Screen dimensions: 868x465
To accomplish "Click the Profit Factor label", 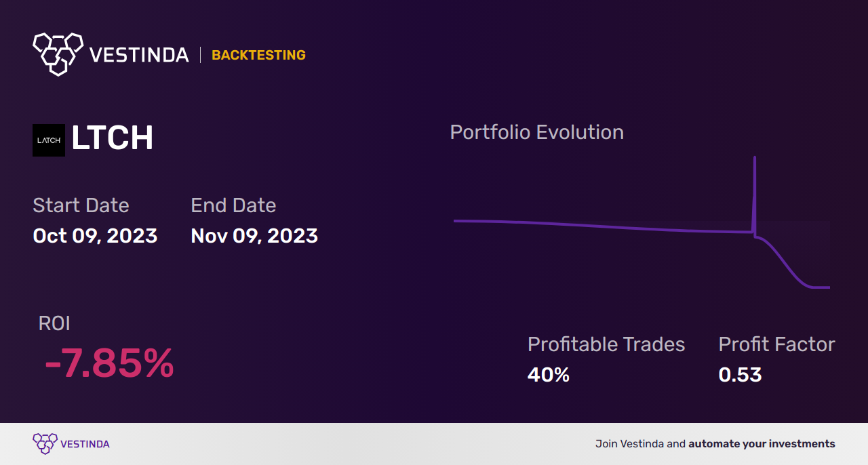I will click(x=776, y=344).
